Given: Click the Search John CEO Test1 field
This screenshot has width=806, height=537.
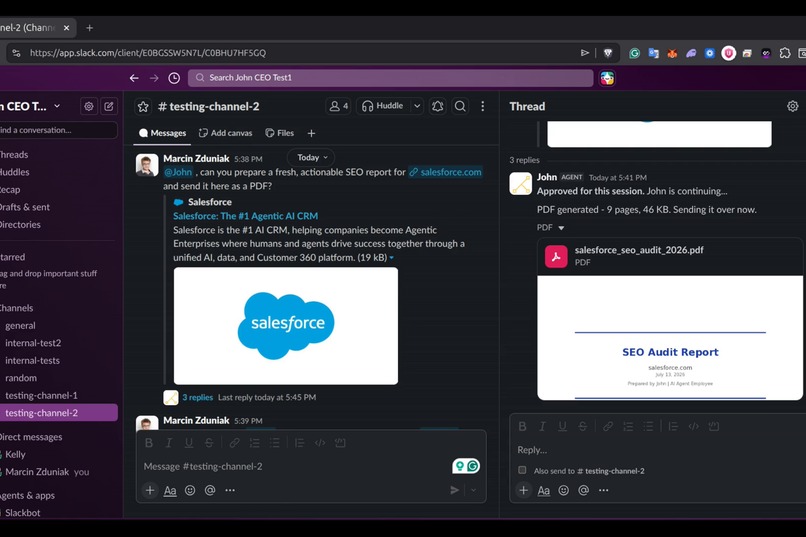Looking at the screenshot, I should (391, 78).
